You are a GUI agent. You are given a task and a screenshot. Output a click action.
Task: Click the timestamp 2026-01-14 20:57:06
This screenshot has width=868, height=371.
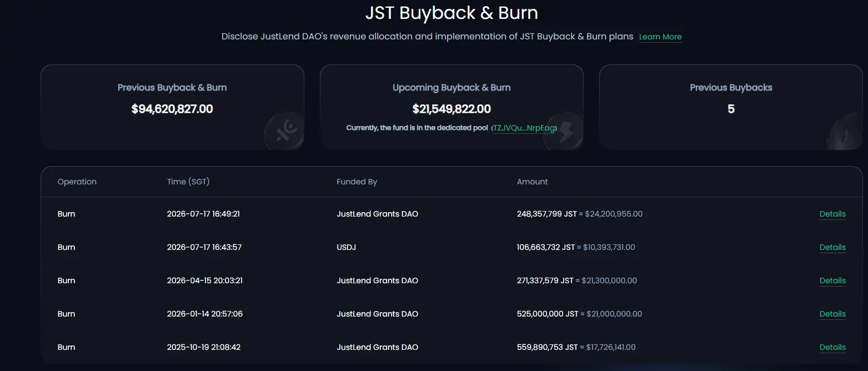205,314
